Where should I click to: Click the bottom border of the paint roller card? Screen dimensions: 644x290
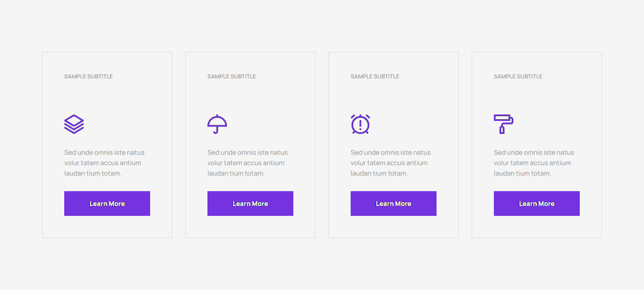(x=537, y=238)
